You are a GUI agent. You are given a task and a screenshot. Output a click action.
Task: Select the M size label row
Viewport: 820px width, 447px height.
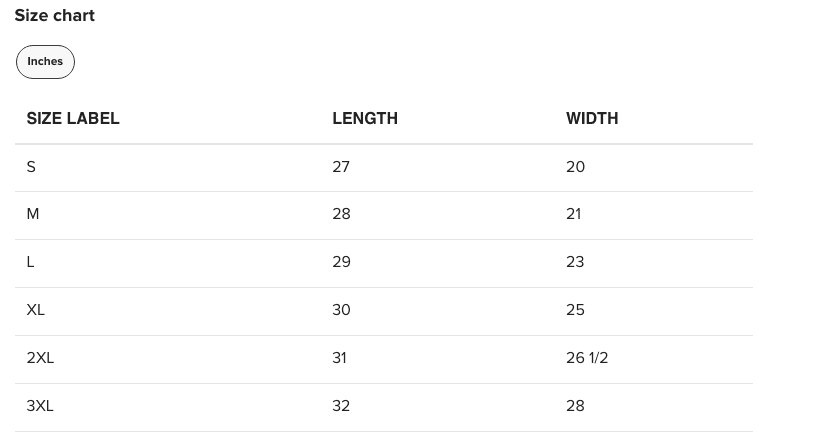point(33,214)
